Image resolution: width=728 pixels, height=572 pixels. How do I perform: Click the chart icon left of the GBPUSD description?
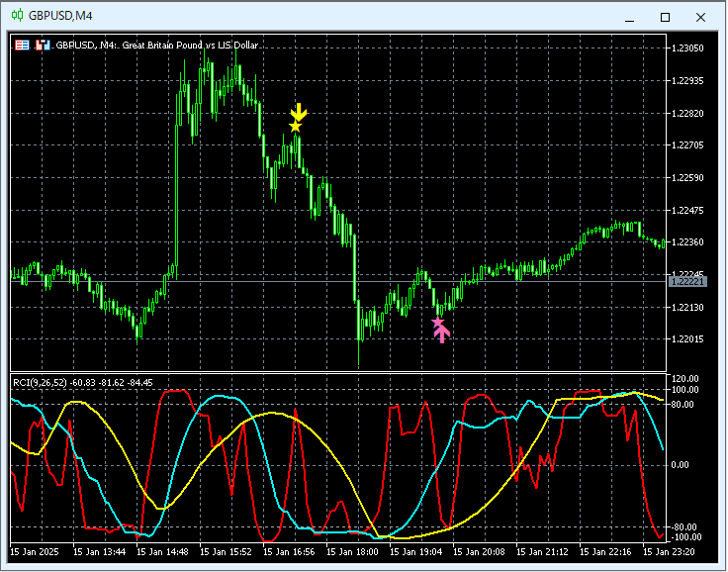43,46
